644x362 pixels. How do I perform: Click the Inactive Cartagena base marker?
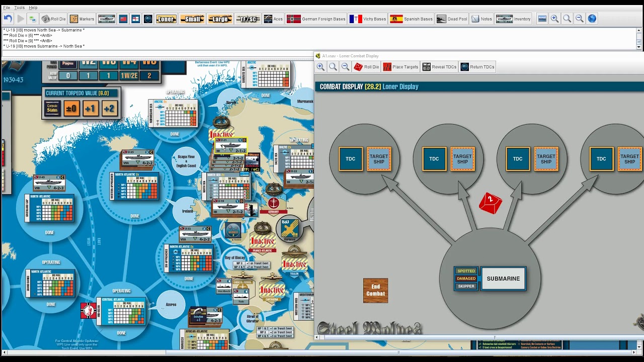(x=272, y=290)
